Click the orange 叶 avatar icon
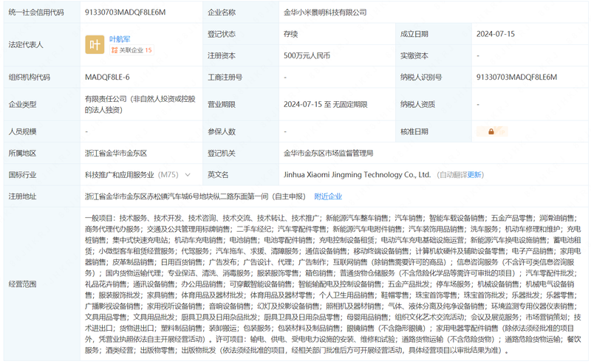591x364 pixels. 95,44
